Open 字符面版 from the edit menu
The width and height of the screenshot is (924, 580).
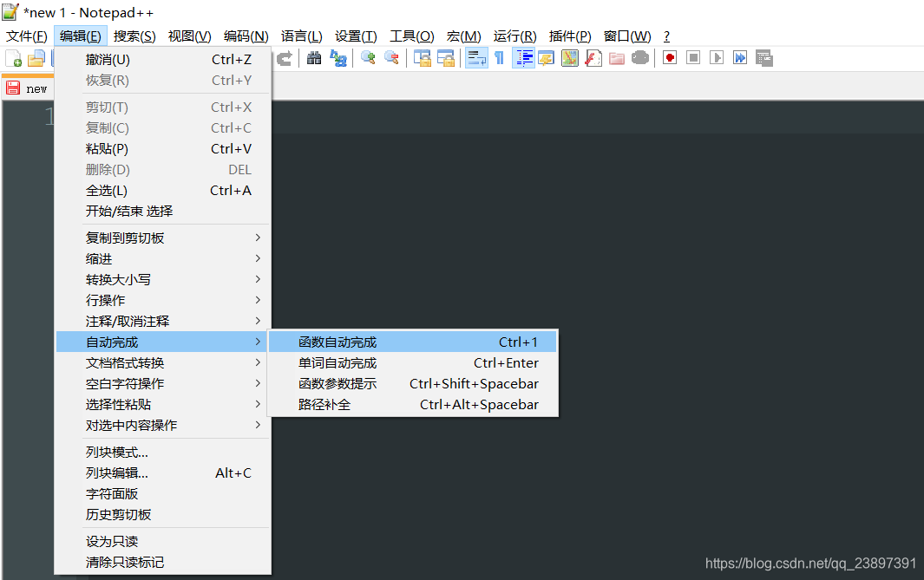pos(162,494)
